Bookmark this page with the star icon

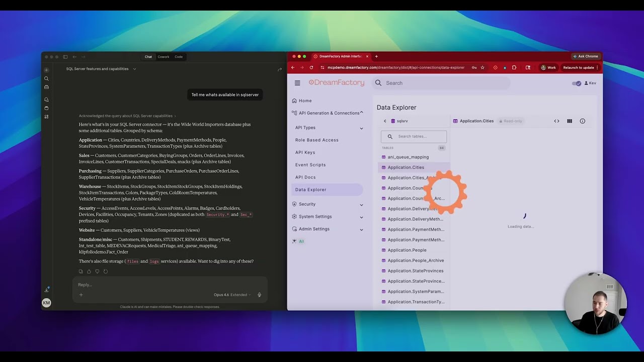[482, 67]
